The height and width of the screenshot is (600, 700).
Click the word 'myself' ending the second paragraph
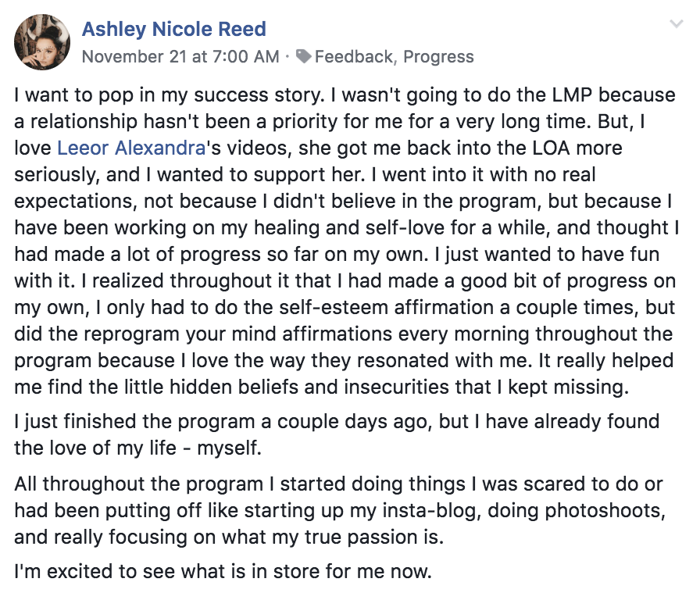click(227, 448)
